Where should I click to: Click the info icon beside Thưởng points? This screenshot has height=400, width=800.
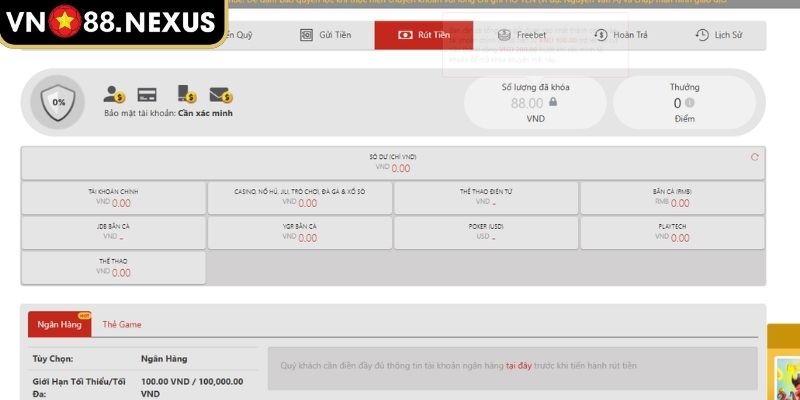pyautogui.click(x=689, y=103)
